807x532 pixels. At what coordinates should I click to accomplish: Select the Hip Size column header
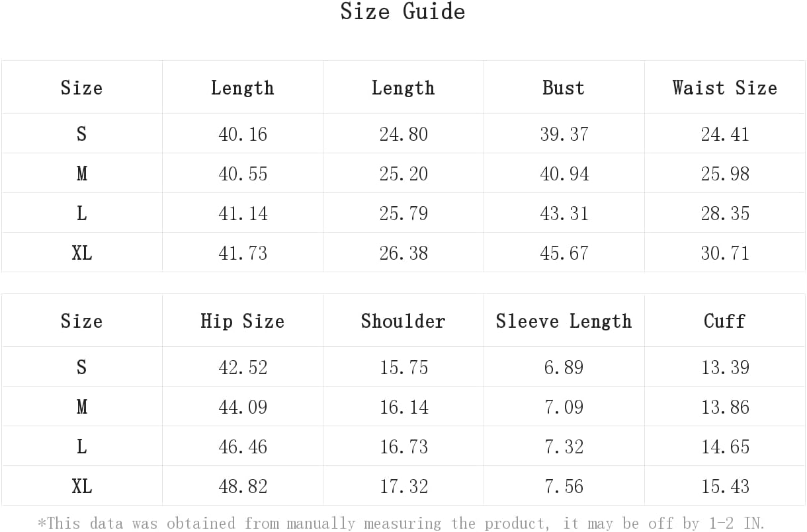point(243,321)
